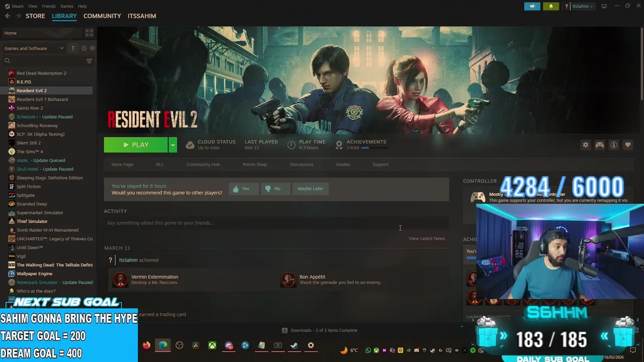Open the Points Shop link
The width and height of the screenshot is (644, 362).
(255, 164)
